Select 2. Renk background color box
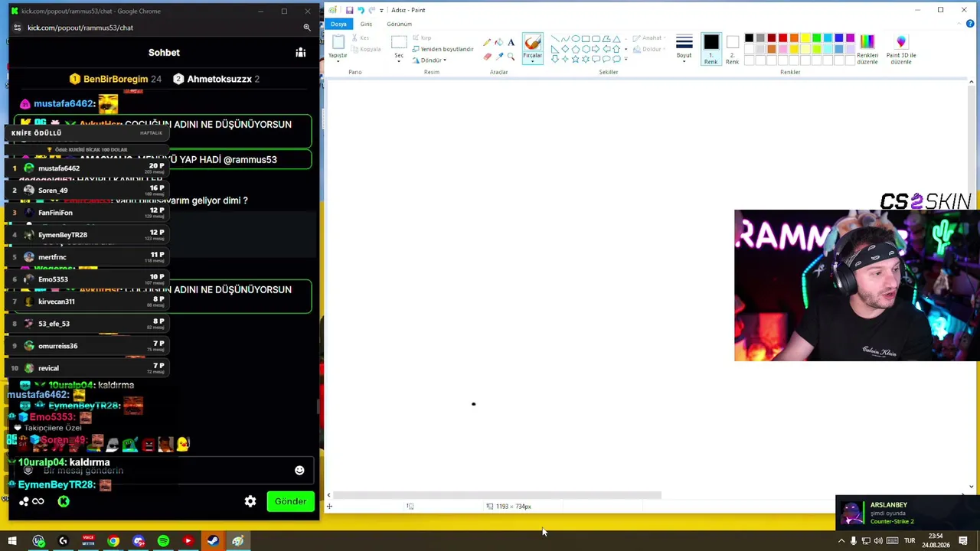This screenshot has width=980, height=551. (732, 48)
